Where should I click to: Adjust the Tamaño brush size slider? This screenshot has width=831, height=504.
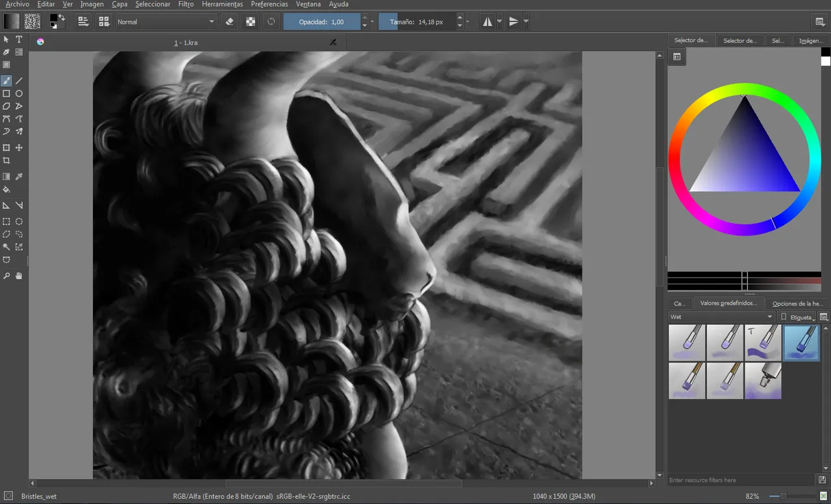point(417,21)
